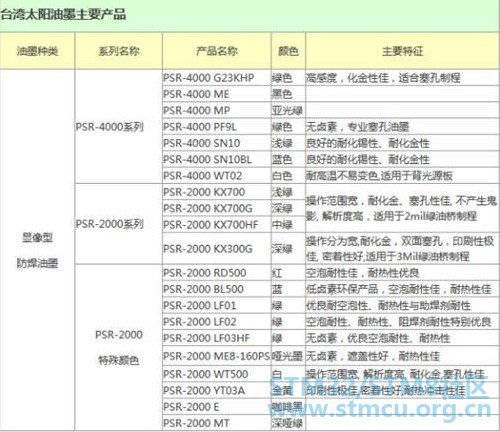Click the 红 color cell for RD500
The width and height of the screenshot is (500, 432).
coord(288,273)
